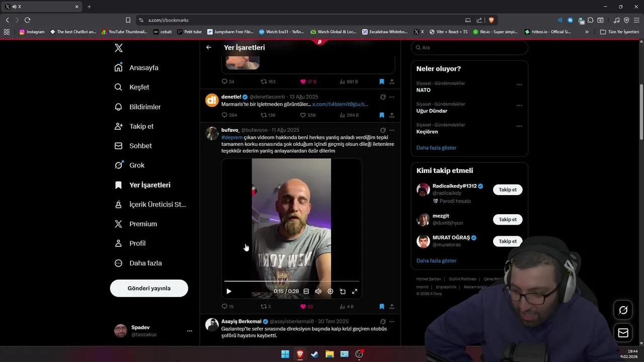This screenshot has width=644, height=362.
Task: Follow Radicalkedy#1312 with Takip et
Action: [x=508, y=190]
